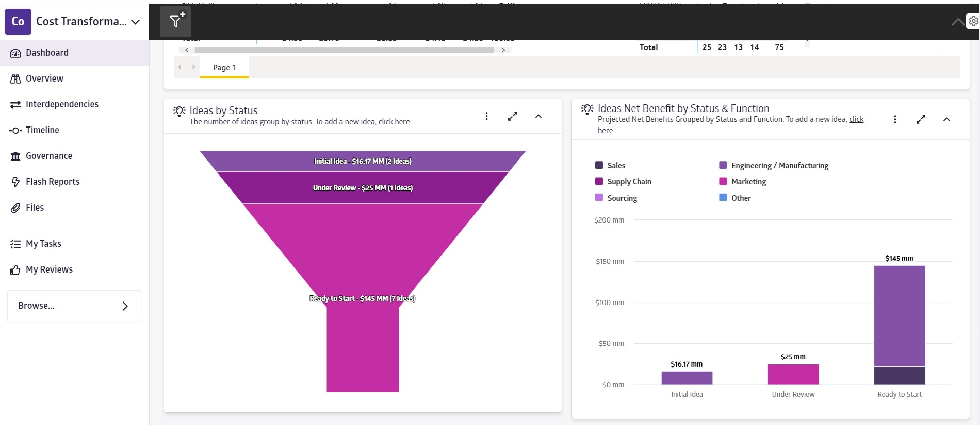Screen dimensions: 980x429
Task: Maximize the Ideas by Status panel
Action: [512, 116]
